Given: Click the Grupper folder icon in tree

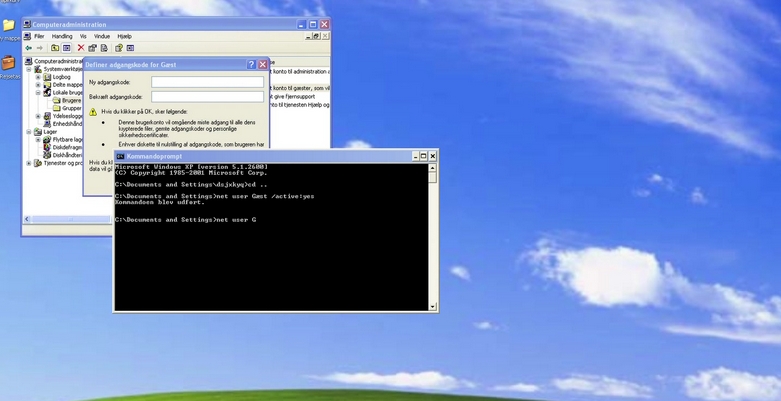Looking at the screenshot, I should (56, 108).
